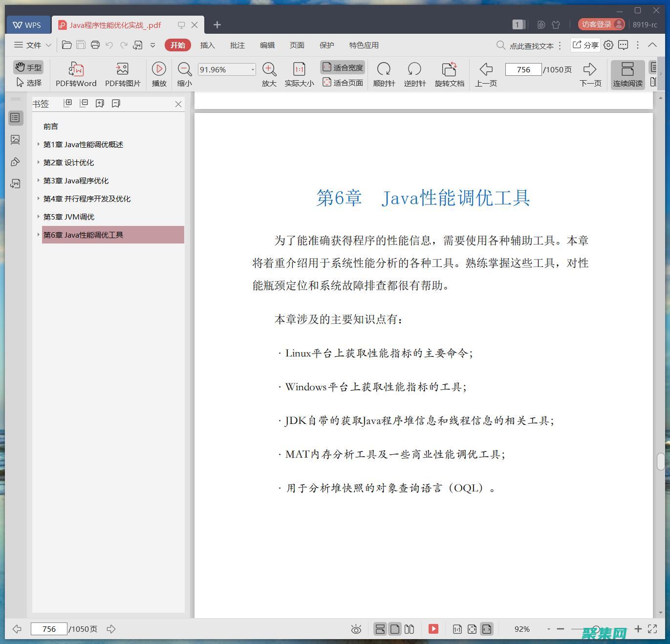Click the 播放 slideshow play icon
Image resolution: width=670 pixels, height=644 pixels.
point(159,73)
